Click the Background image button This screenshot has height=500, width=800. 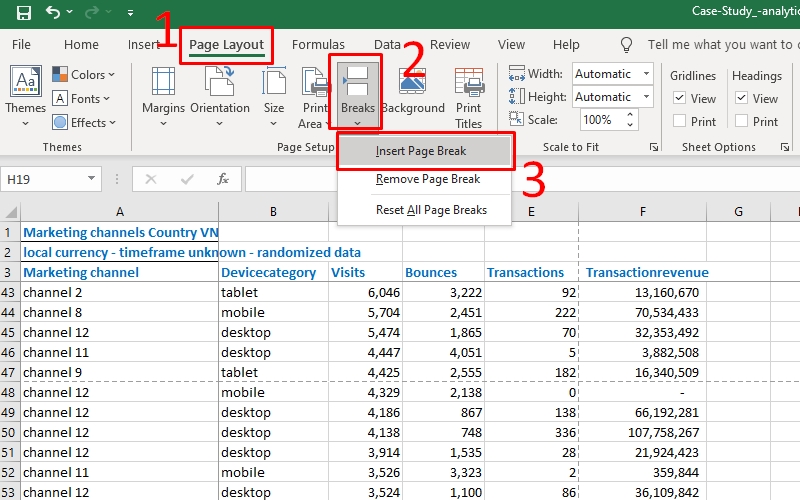click(x=413, y=91)
